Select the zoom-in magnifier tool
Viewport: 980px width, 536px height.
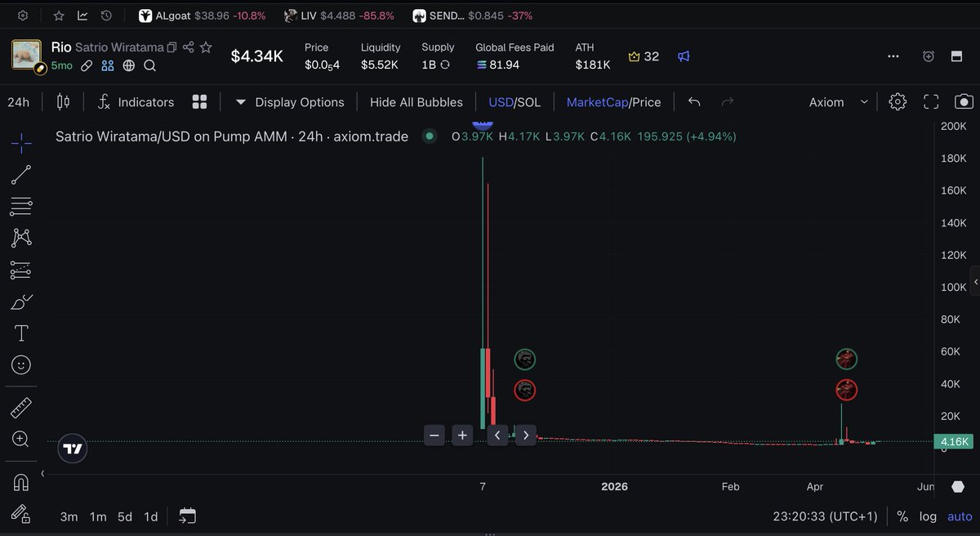(21, 439)
